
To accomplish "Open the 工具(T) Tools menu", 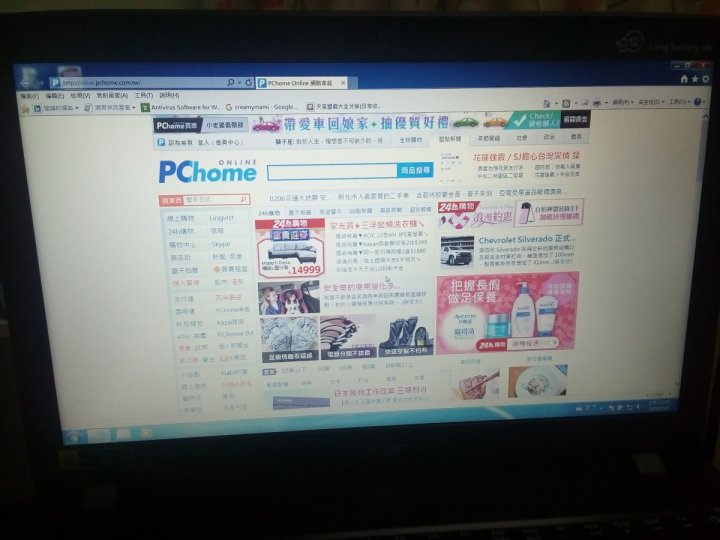I will (144, 96).
